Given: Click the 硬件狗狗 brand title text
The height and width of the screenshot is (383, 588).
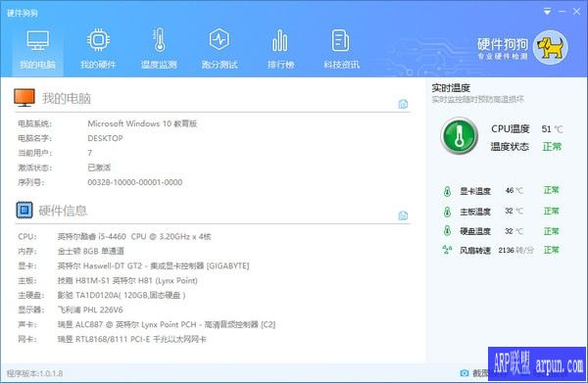Looking at the screenshot, I should (x=503, y=45).
